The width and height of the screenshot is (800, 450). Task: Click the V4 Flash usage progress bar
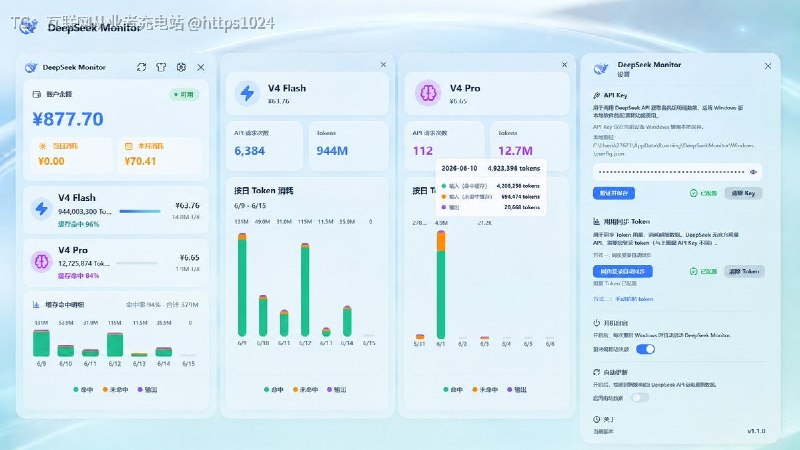139,211
